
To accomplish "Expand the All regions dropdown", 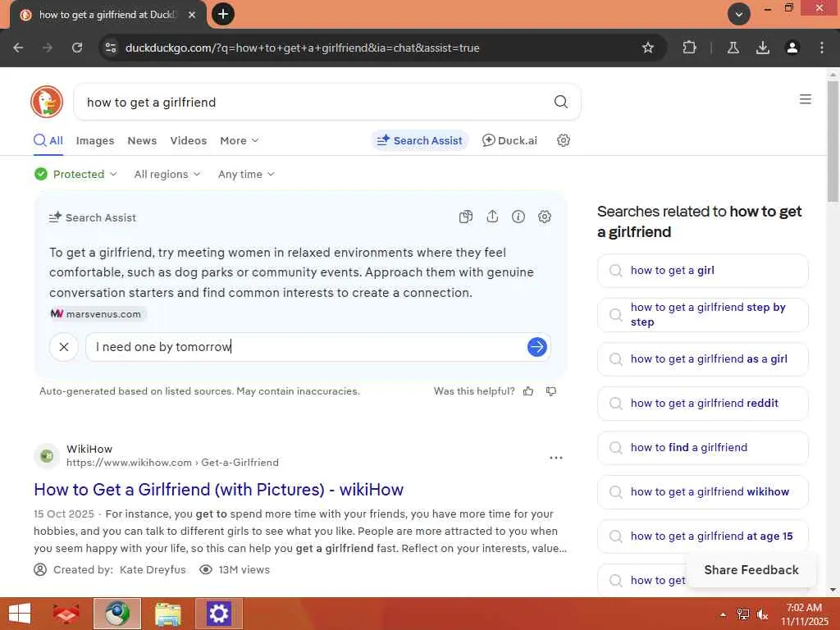I will (x=167, y=174).
